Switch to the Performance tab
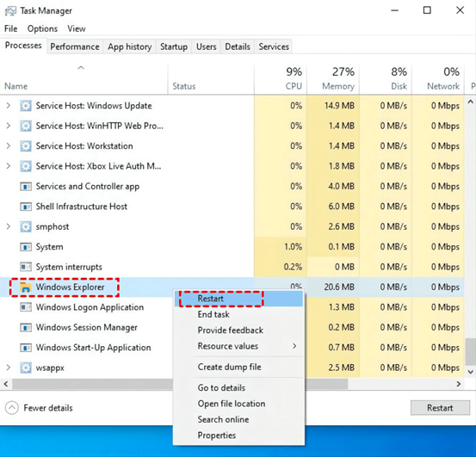This screenshot has width=476, height=457. (75, 46)
